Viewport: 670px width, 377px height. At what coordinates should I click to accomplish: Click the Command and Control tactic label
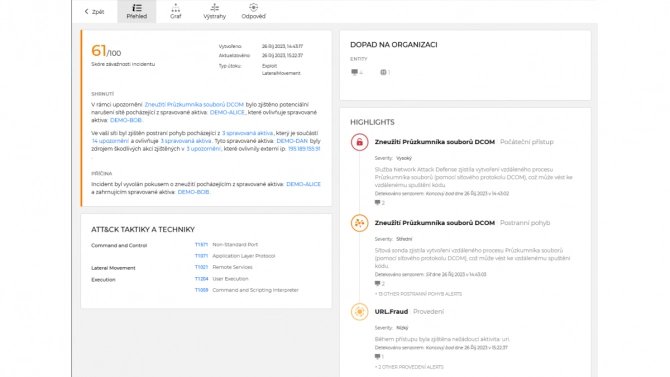coord(119,245)
